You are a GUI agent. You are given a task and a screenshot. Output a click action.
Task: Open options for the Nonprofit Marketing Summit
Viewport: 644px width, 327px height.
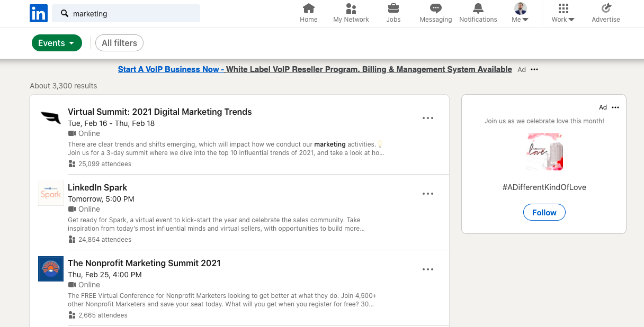coord(427,269)
